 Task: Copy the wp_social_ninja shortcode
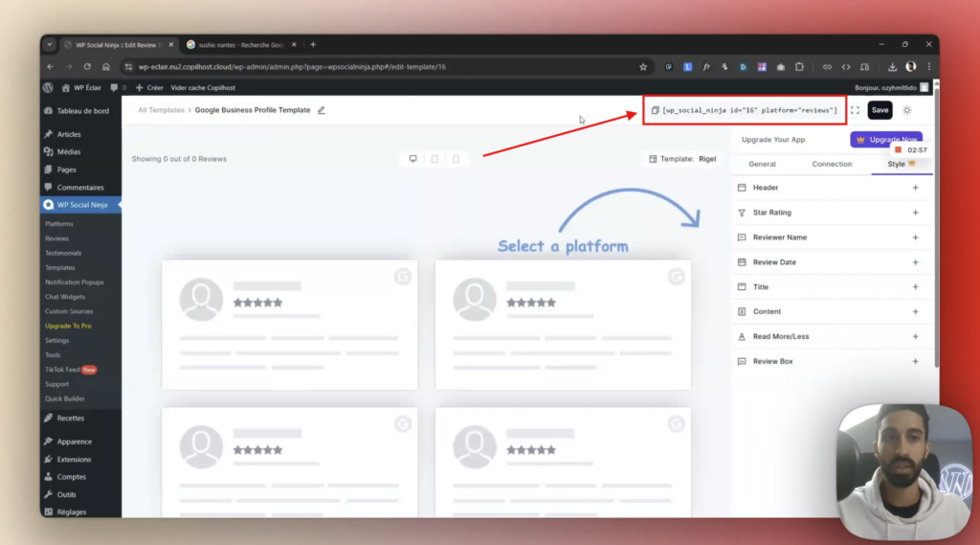click(x=656, y=110)
